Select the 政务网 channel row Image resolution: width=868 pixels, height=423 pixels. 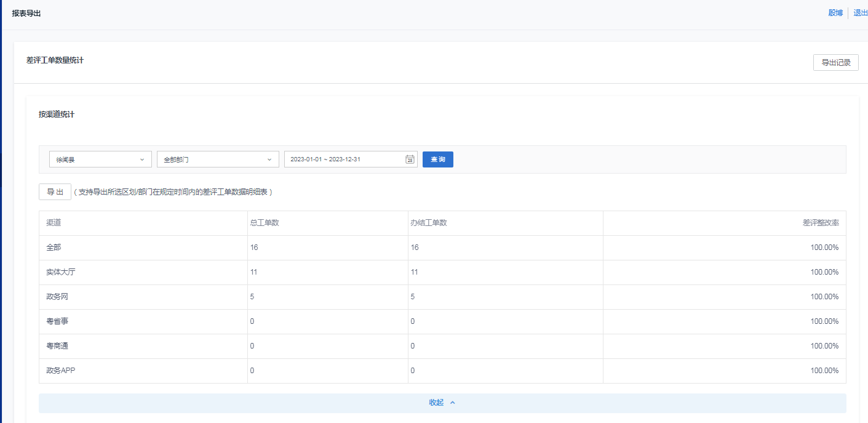tap(57, 297)
